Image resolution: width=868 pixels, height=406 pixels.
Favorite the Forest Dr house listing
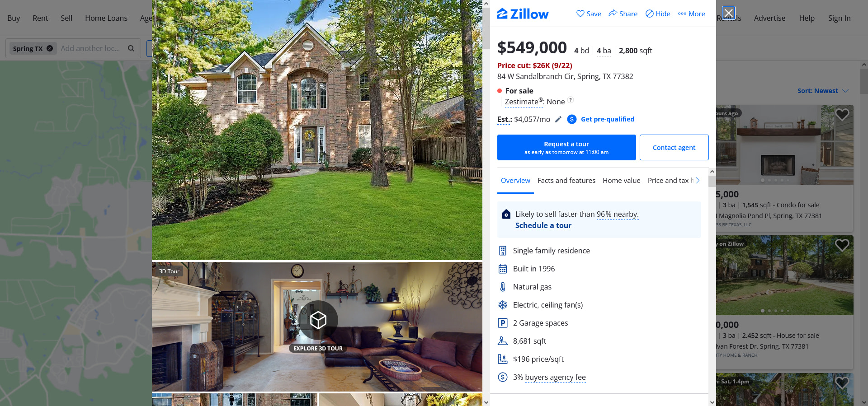click(x=842, y=245)
